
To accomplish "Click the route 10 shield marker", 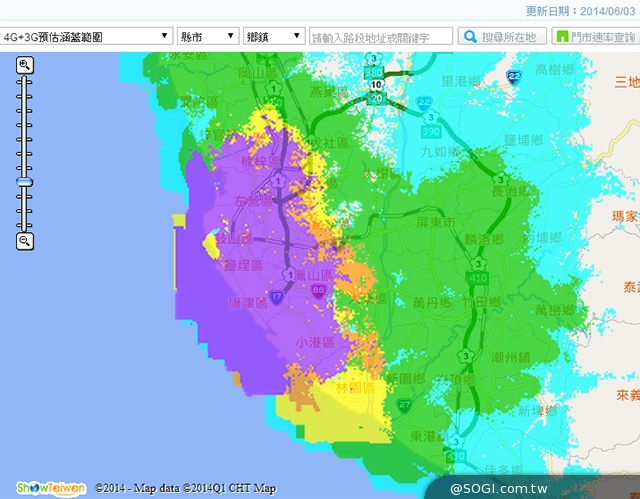I will tap(376, 85).
